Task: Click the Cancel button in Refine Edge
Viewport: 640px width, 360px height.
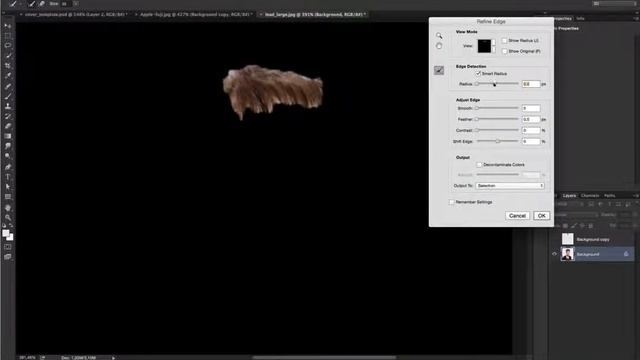Action: 517,216
